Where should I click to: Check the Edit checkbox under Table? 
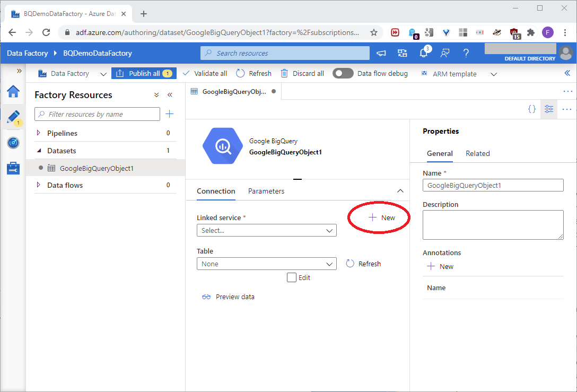(291, 277)
